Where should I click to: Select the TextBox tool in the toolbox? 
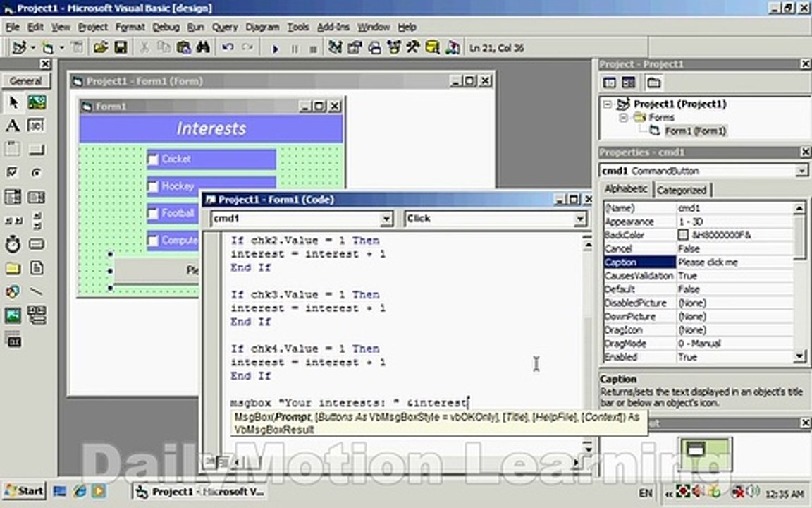[36, 126]
